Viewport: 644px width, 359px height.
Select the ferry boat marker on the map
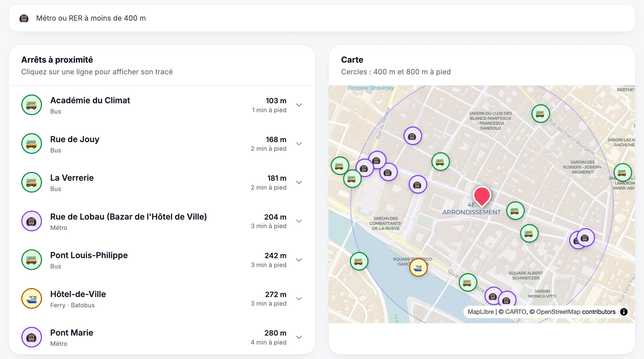coord(418,267)
